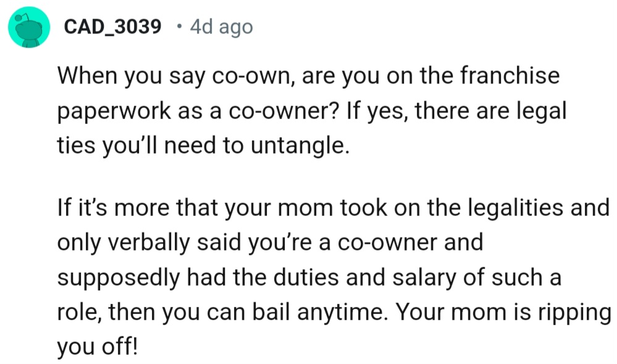The image size is (617, 364).
Task: Open CAD_3039's user profile
Action: coord(112,27)
